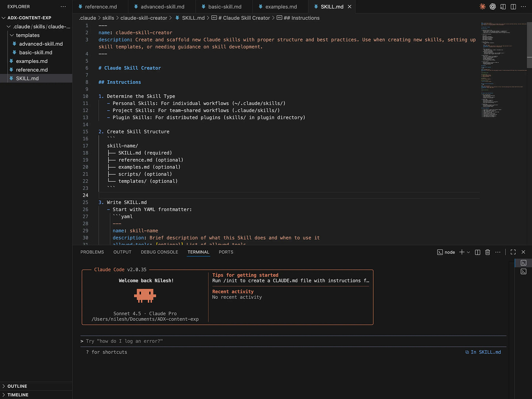
Task: Click 'Determine the Skill Type' on line 10
Action: point(141,96)
